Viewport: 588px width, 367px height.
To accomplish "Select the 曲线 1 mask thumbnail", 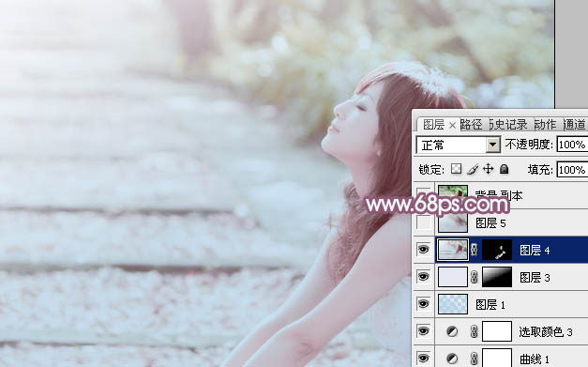I will pos(497,358).
